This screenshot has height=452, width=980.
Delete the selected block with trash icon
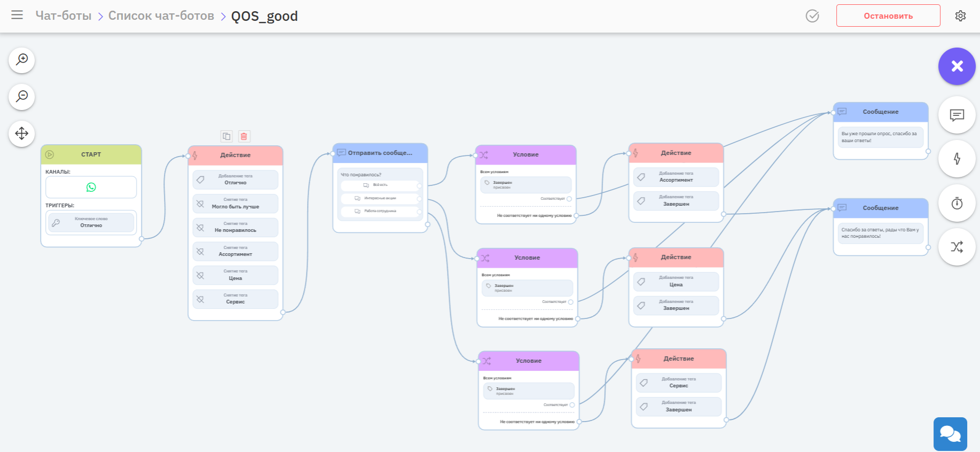pyautogui.click(x=244, y=136)
